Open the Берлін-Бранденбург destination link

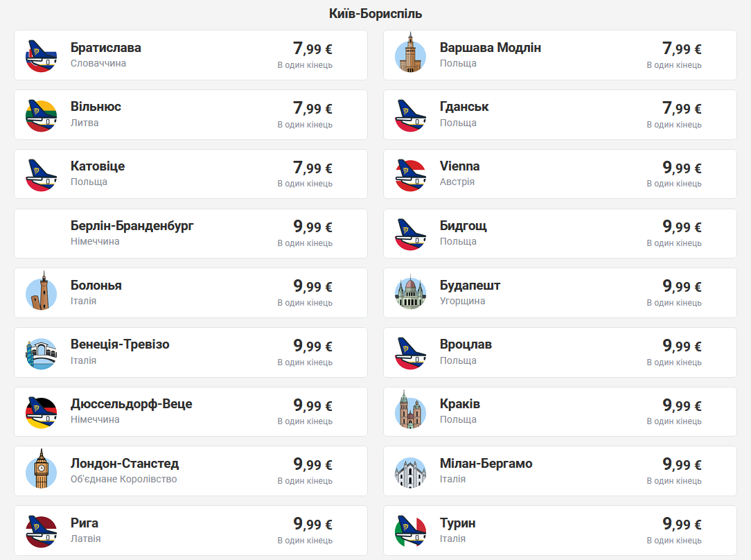[x=132, y=226]
